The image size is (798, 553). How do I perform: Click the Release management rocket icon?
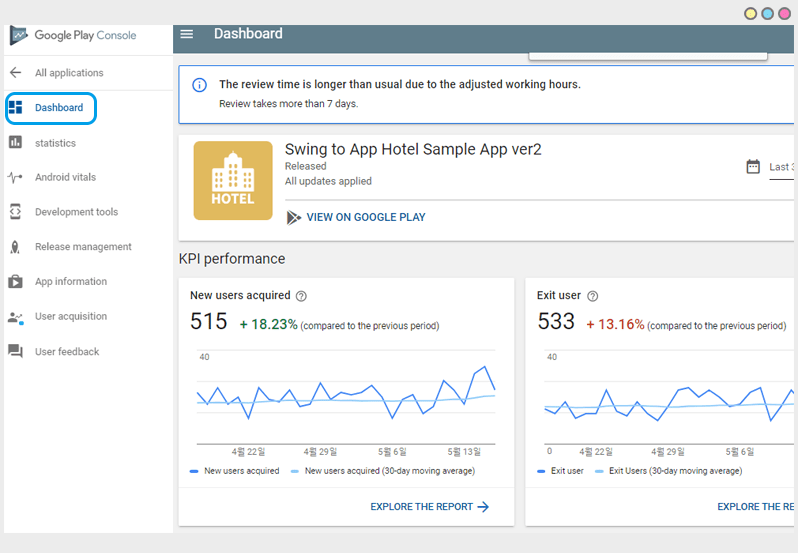pyautogui.click(x=15, y=247)
